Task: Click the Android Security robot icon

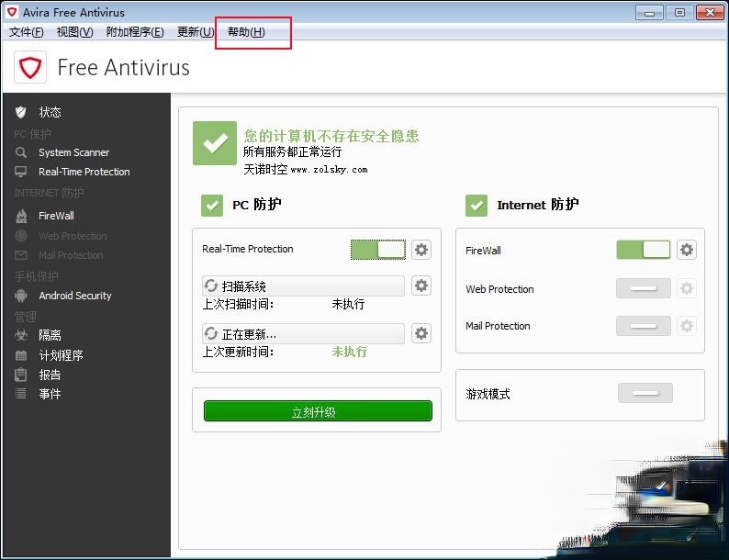Action: (x=21, y=296)
